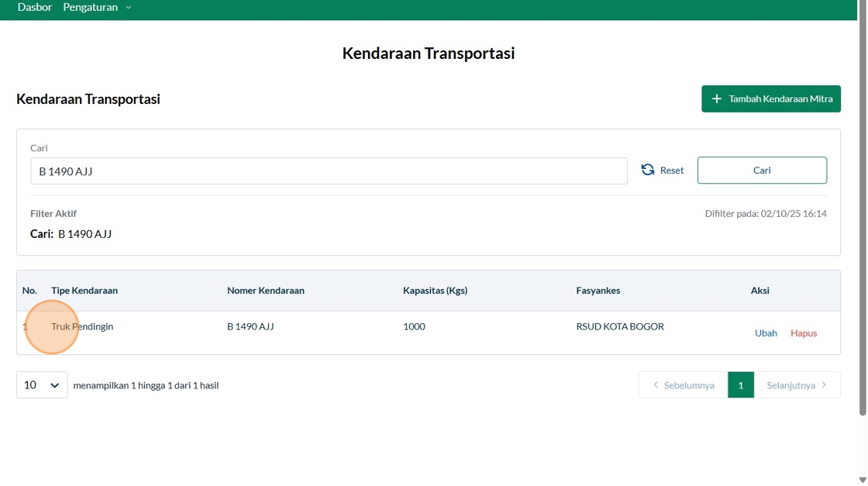Select page 1 in pagination
The width and height of the screenshot is (868, 486).
coord(741,384)
